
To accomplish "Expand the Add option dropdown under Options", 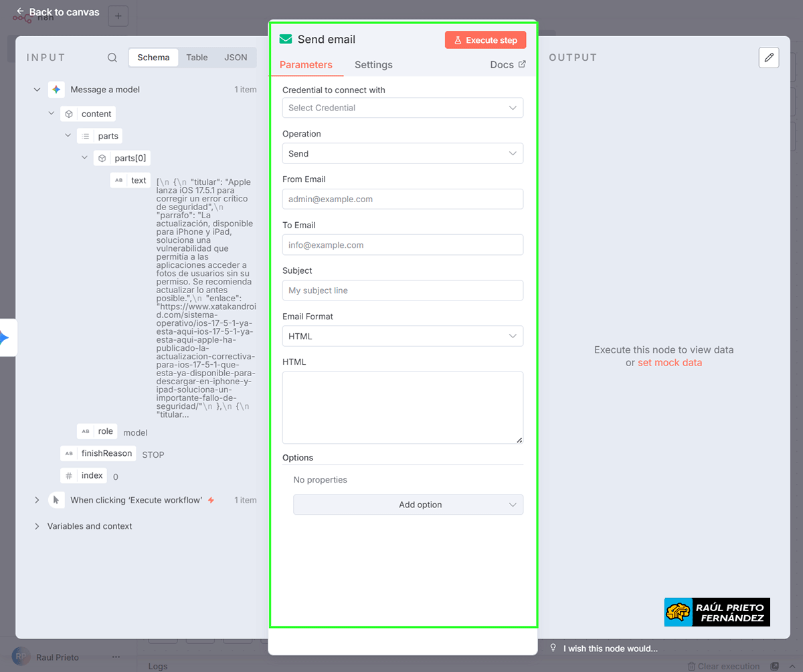I will [408, 504].
